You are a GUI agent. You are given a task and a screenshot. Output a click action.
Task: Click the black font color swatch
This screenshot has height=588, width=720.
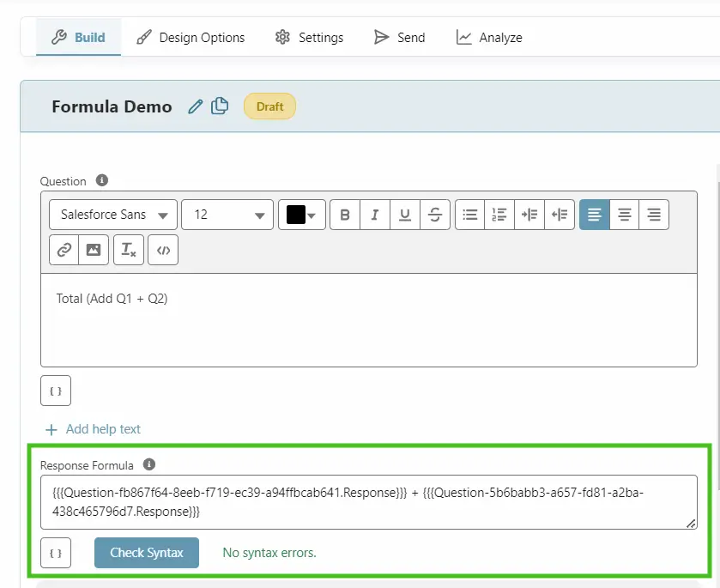click(295, 215)
